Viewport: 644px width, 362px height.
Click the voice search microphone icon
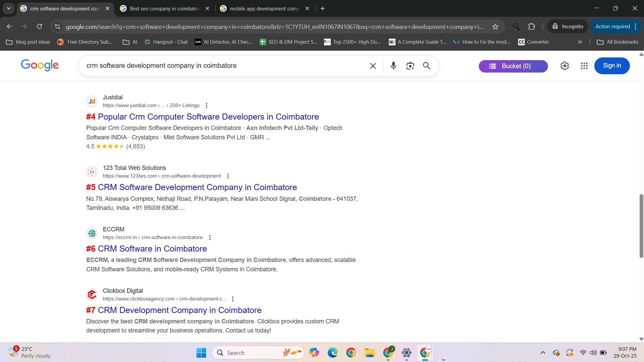[393, 66]
